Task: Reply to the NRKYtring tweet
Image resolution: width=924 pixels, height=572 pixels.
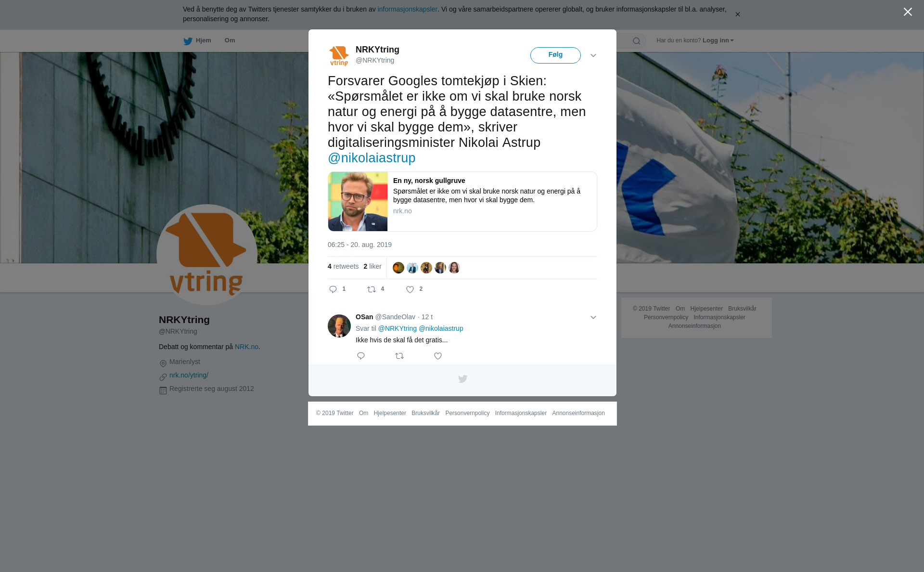Action: click(x=333, y=289)
